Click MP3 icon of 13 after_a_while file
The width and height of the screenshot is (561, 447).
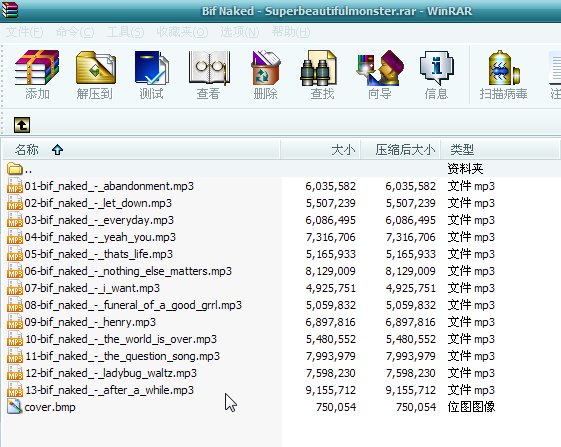pyautogui.click(x=15, y=390)
